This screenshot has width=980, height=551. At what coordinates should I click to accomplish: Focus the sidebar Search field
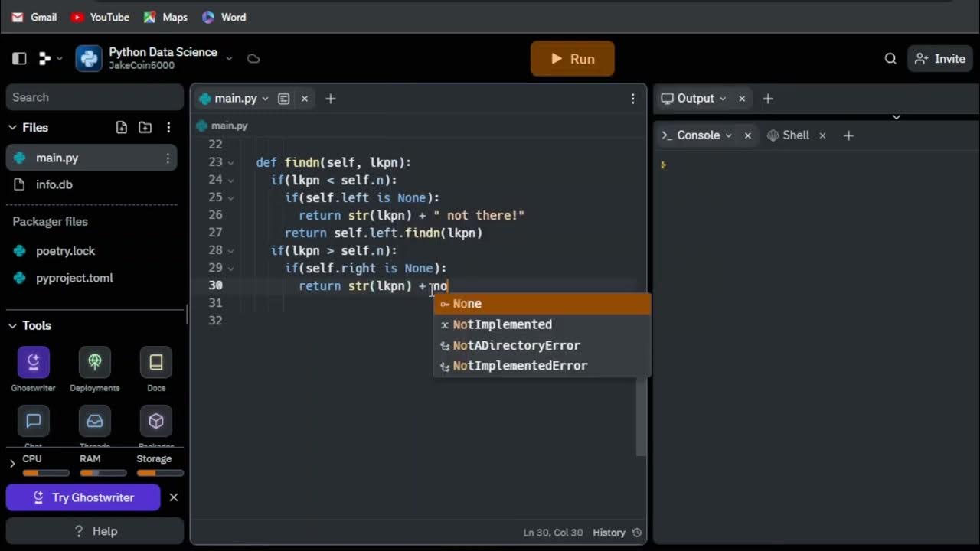pyautogui.click(x=95, y=97)
